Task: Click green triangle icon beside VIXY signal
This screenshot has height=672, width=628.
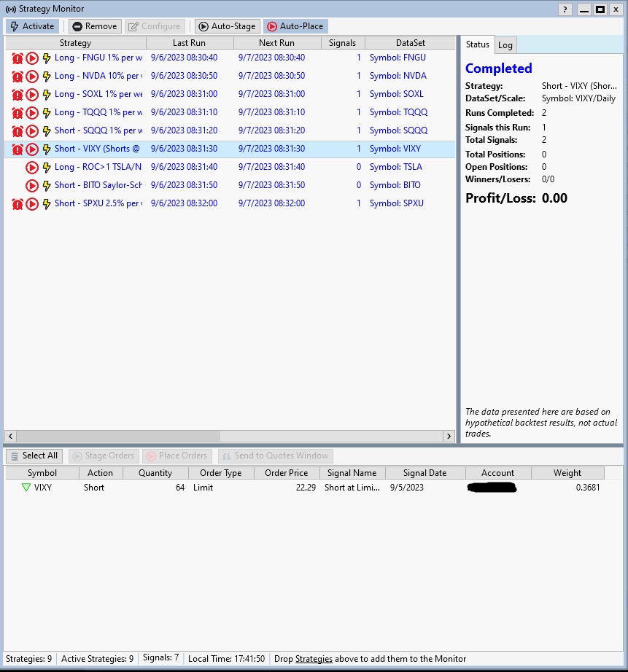Action: point(26,488)
